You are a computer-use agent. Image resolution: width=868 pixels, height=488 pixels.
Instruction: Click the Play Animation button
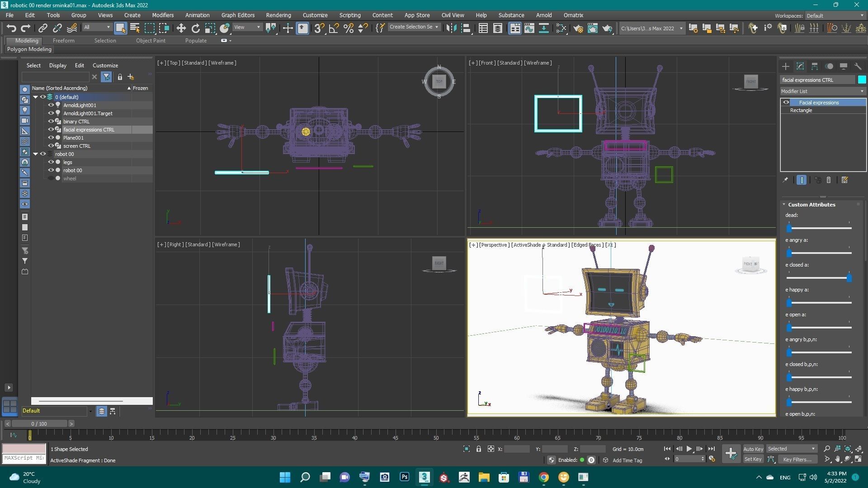coord(689,449)
